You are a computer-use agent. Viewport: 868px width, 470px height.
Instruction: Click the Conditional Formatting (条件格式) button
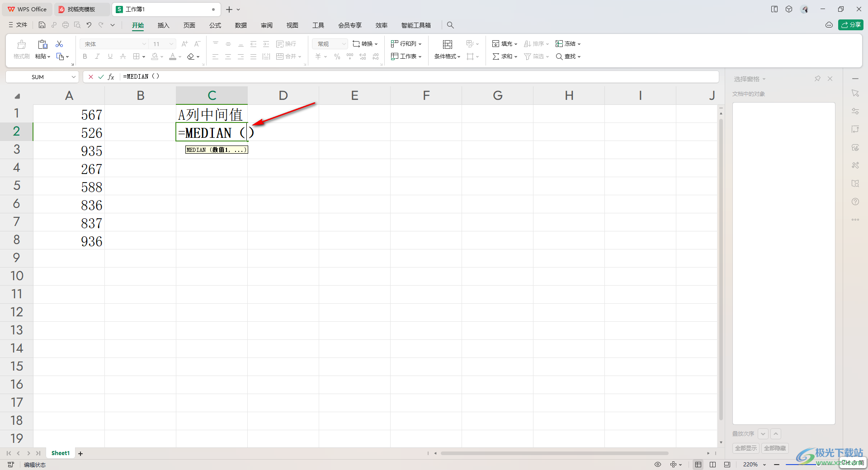coord(447,50)
